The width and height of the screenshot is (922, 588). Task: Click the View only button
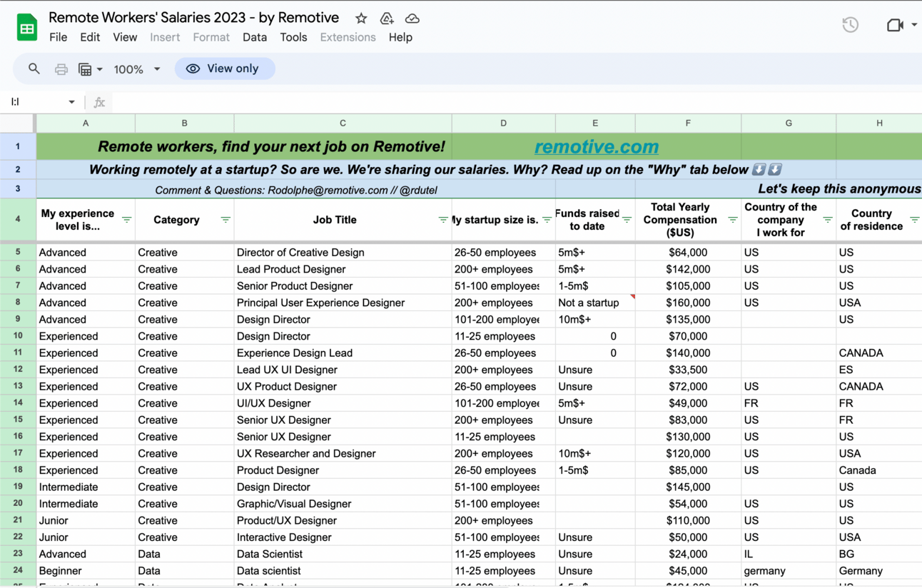[225, 69]
